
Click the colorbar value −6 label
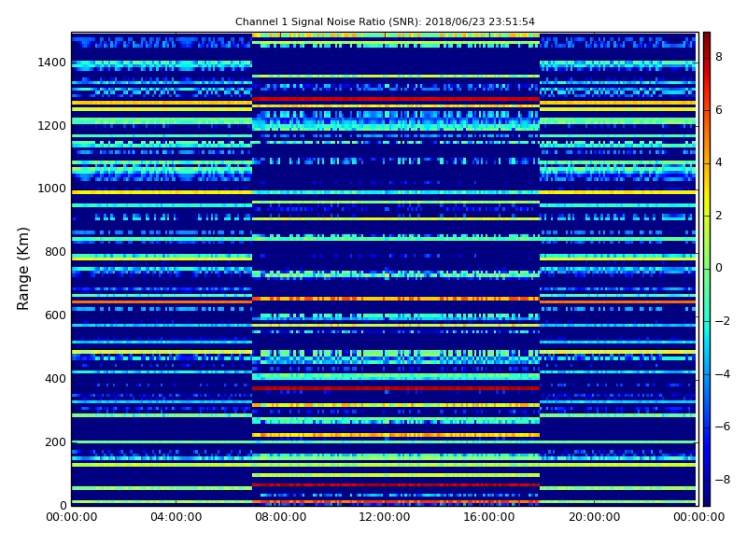(723, 427)
